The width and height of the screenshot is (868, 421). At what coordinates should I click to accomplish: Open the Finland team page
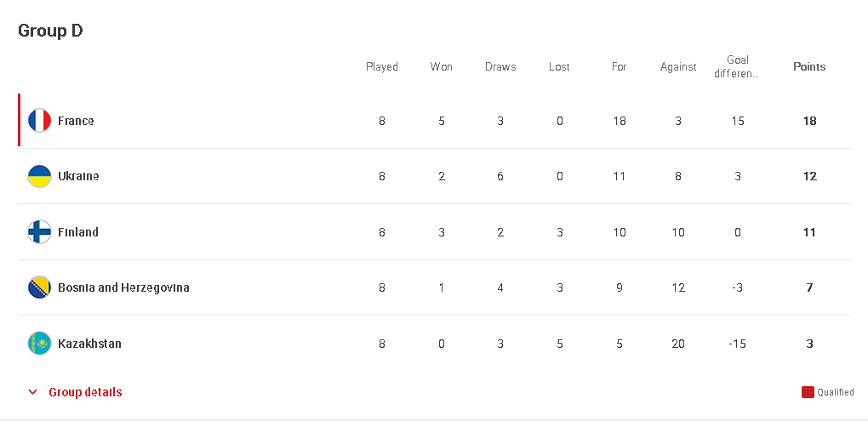(x=78, y=232)
